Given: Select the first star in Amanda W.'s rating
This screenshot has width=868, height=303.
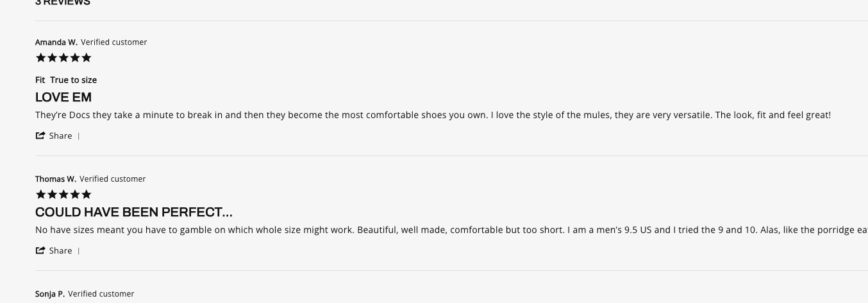Looking at the screenshot, I should pyautogui.click(x=41, y=58).
